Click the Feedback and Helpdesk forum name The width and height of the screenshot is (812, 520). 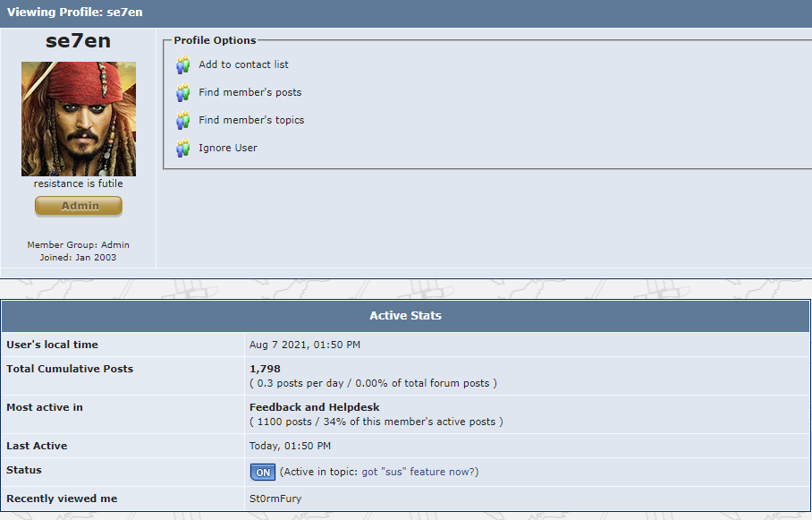click(314, 407)
